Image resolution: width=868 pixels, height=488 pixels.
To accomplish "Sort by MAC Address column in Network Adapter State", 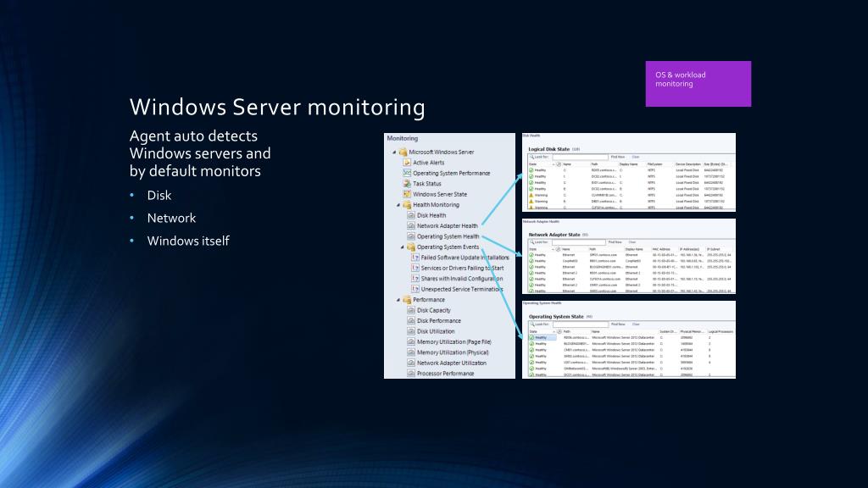I will click(661, 250).
